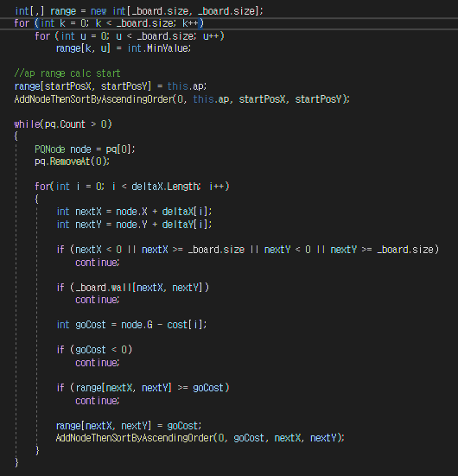Click 'if (_board.wall[nextX, nextY])' line
This screenshot has width=458, height=476.
[133, 288]
